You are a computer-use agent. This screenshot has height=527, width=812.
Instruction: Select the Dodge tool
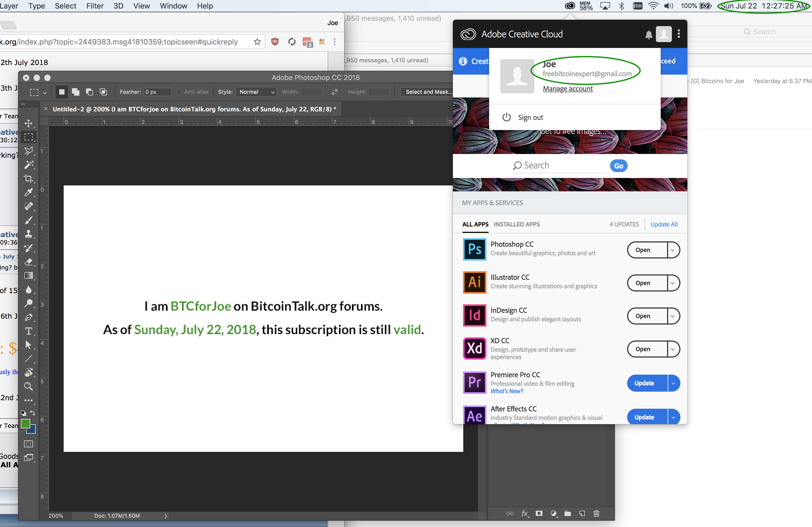pyautogui.click(x=29, y=303)
